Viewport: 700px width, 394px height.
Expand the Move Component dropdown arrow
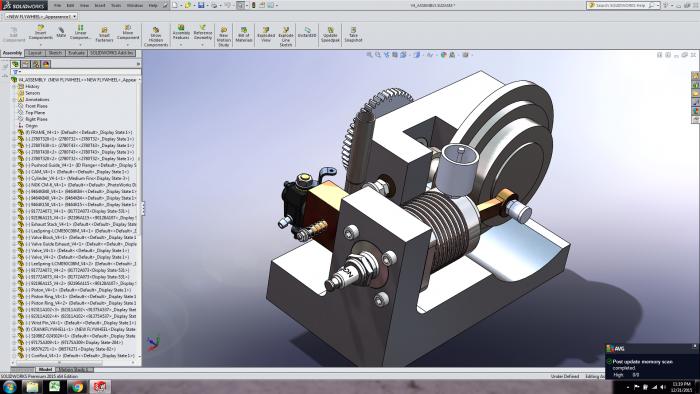coord(128,44)
